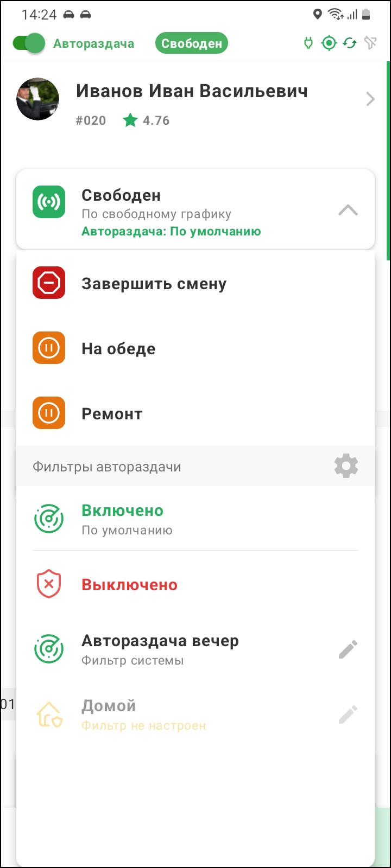Tap the orange pause icon next to Ремонт
This screenshot has height=868, width=391.
[x=49, y=413]
